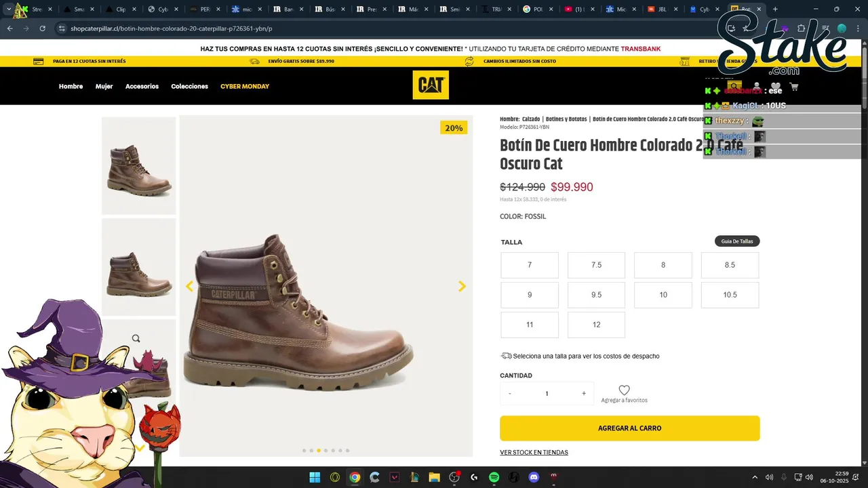Click the last carousel dot indicator
This screenshot has width=868, height=488.
pos(347,451)
